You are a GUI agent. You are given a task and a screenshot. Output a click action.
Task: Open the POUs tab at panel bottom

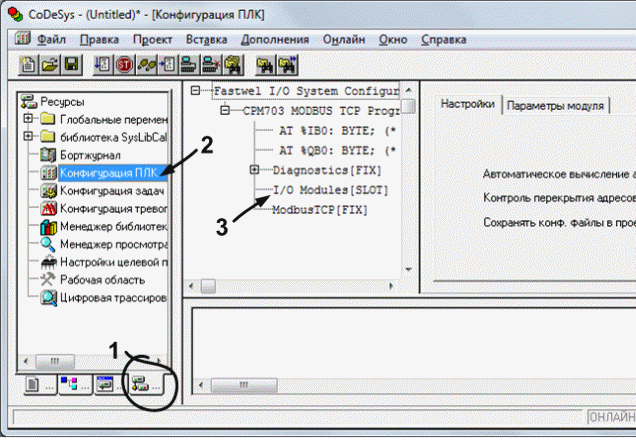coord(32,385)
